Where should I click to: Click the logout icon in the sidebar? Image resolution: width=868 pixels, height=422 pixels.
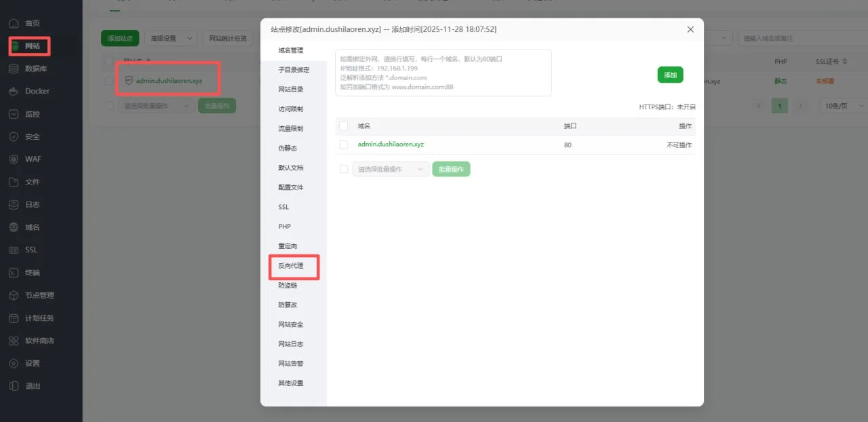[14, 386]
